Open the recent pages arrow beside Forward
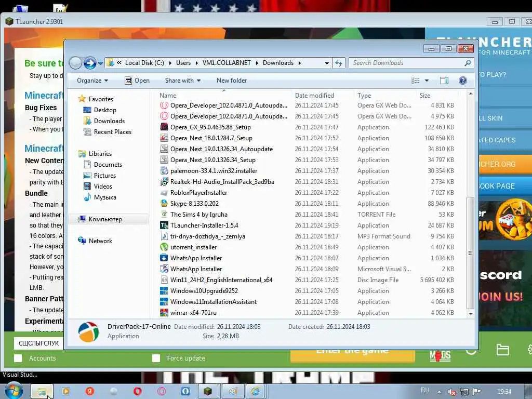This screenshot has height=399, width=532. coord(100,63)
